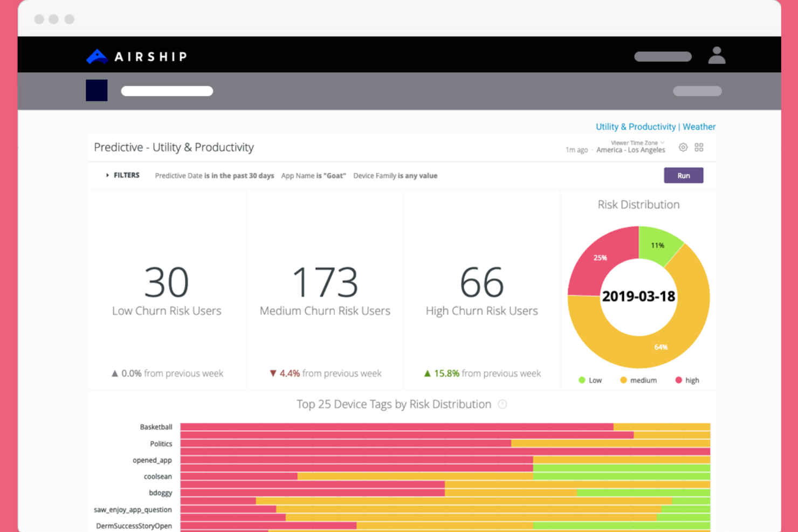Screen dimensions: 798x532
Task: Expand the FILTERS section
Action: [122, 175]
